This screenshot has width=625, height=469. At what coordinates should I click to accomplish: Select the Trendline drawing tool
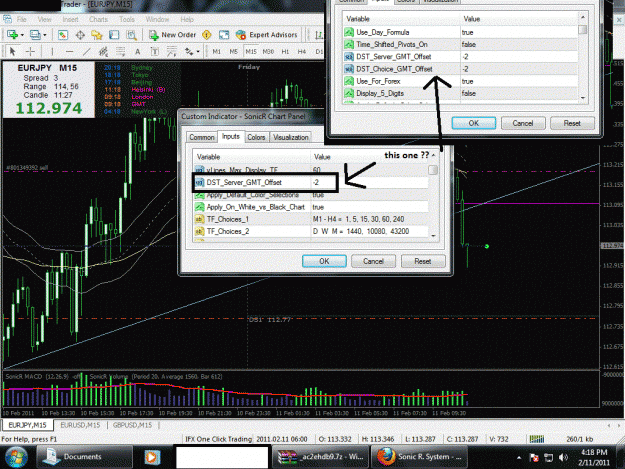click(86, 51)
